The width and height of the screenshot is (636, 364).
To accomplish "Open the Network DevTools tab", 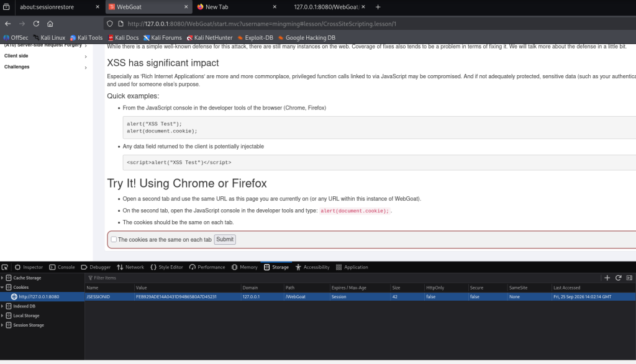I will tap(130, 267).
